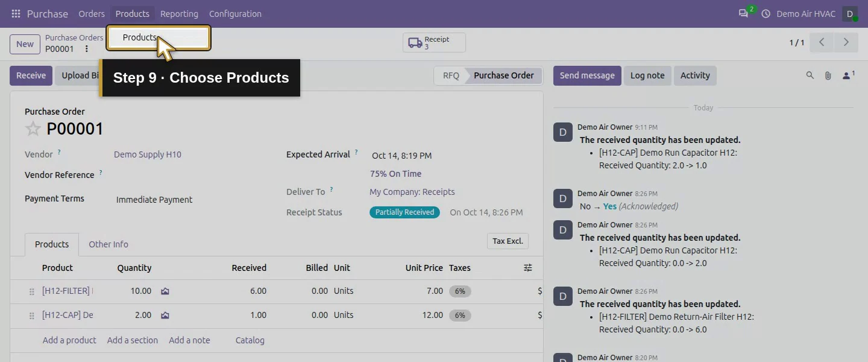This screenshot has width=868, height=362.
Task: Open attachments paperclip in chatter
Action: click(x=828, y=75)
